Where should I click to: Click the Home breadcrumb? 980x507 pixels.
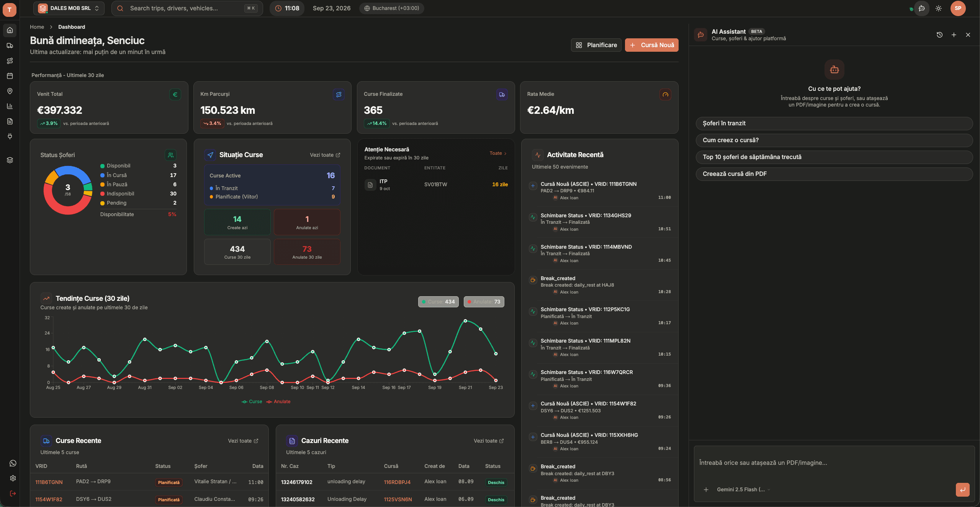(x=37, y=27)
